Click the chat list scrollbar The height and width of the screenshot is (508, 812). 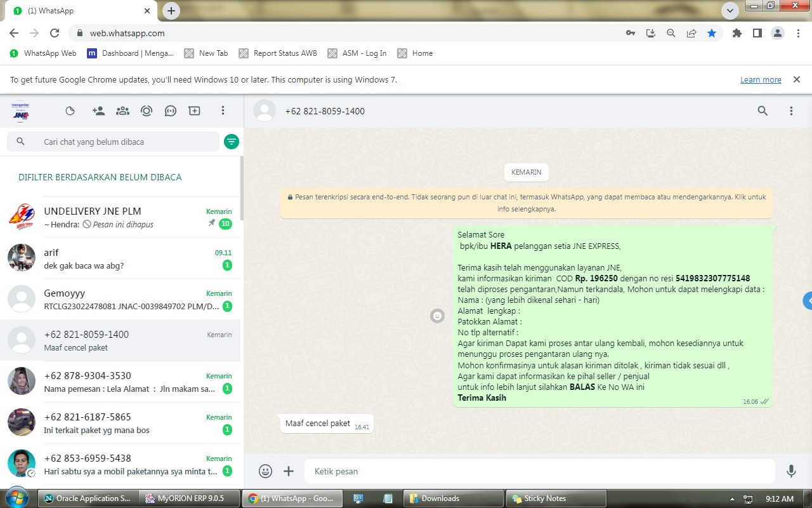click(242, 187)
